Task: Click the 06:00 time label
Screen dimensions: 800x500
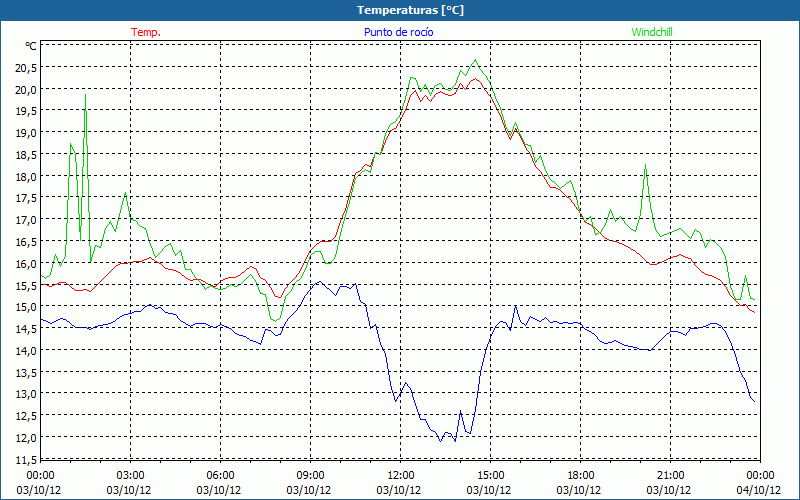Action: pyautogui.click(x=220, y=476)
